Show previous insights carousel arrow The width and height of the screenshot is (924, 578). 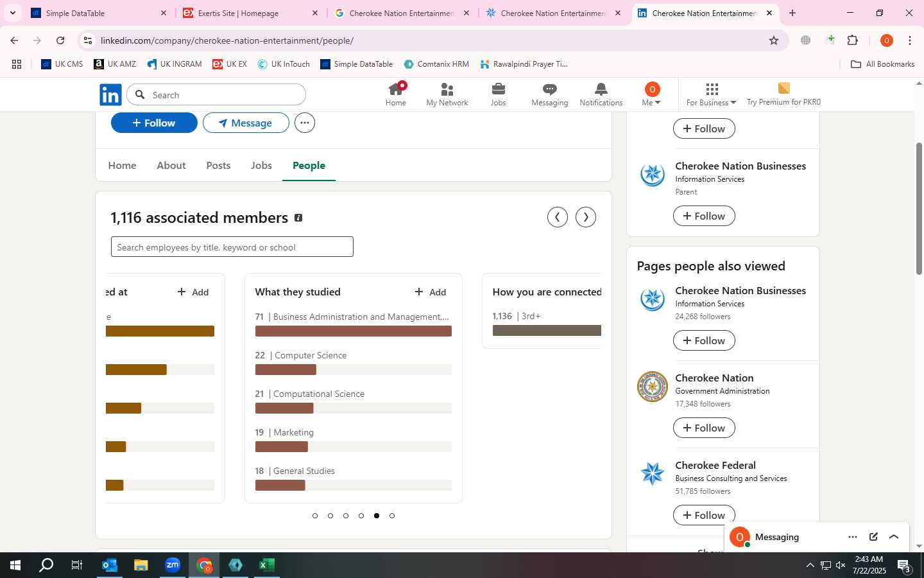click(x=558, y=217)
